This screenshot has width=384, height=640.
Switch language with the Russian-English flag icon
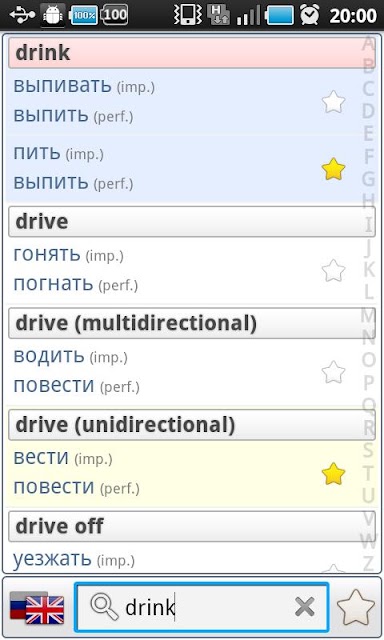click(x=37, y=608)
